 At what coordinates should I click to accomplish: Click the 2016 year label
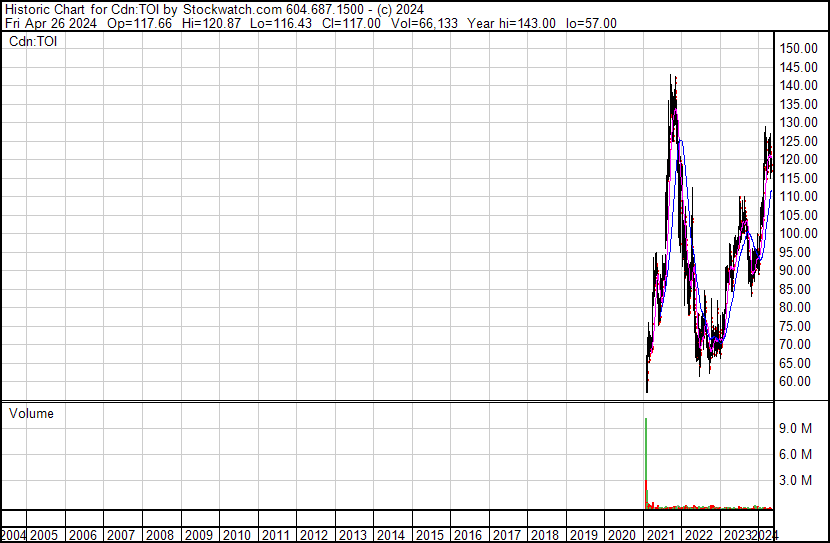tap(468, 536)
